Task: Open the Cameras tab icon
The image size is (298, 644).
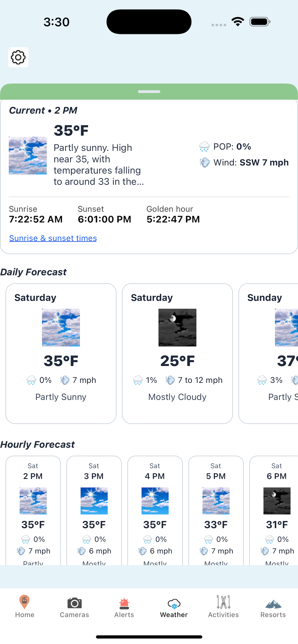Action: coord(74,603)
